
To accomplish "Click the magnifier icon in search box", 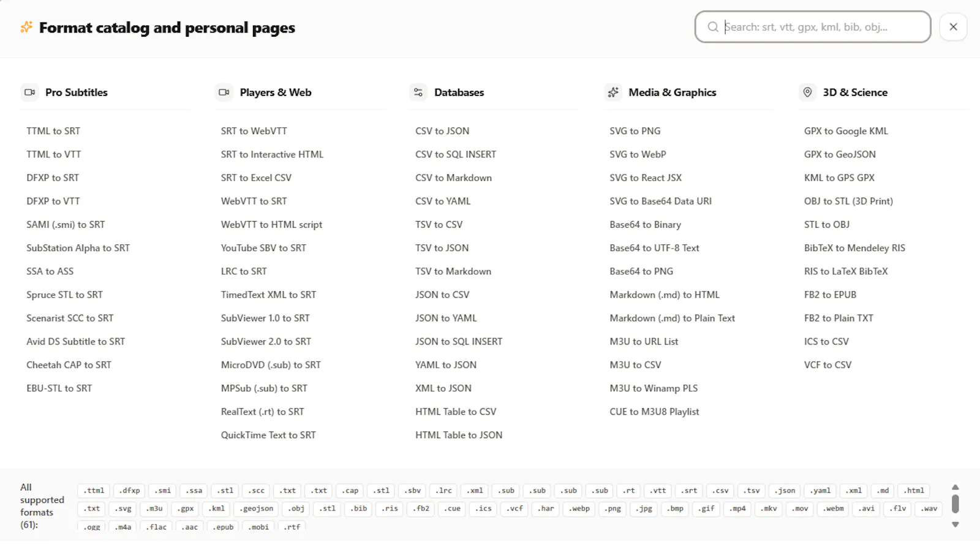I will point(713,27).
